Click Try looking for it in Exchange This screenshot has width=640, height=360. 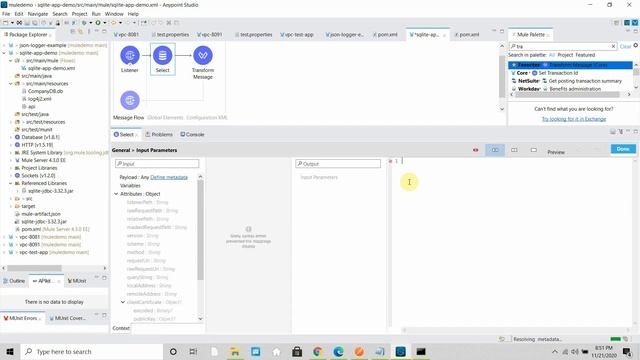(x=573, y=119)
